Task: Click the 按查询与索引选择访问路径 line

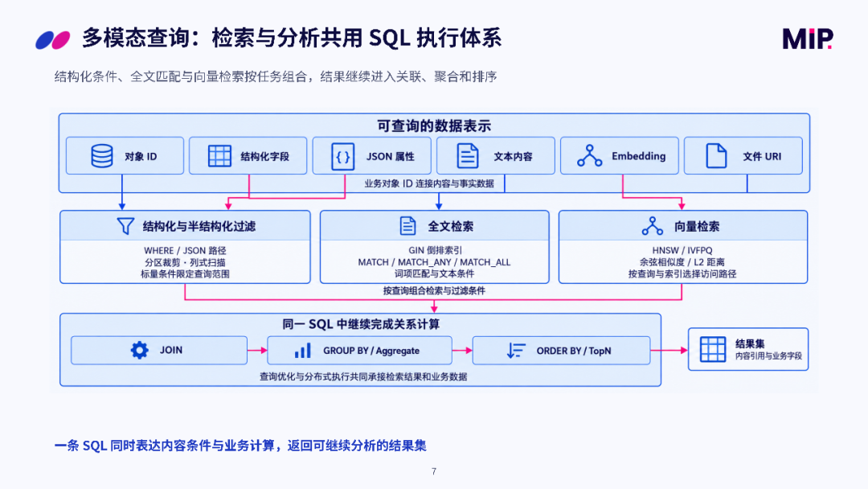Action: (x=682, y=273)
